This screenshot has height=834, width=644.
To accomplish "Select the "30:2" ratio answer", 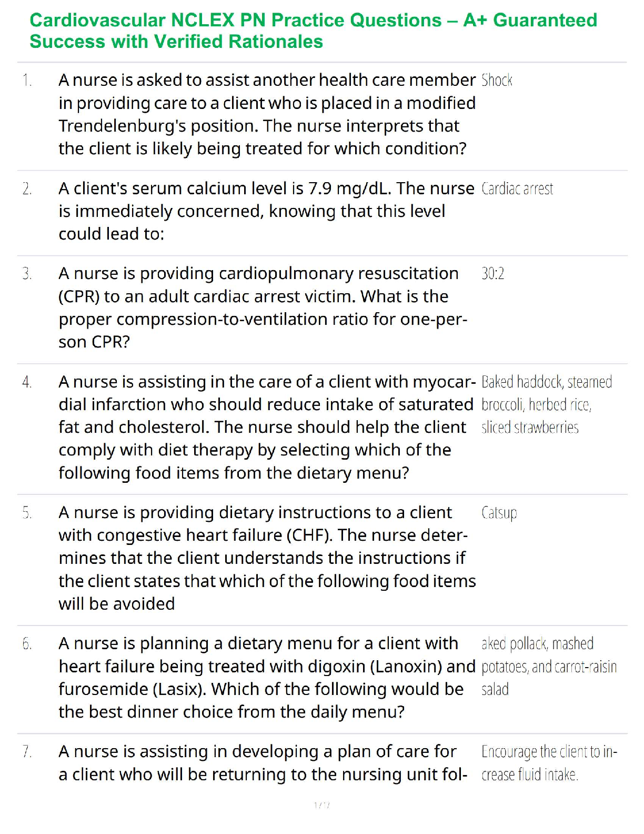I will coord(493,274).
